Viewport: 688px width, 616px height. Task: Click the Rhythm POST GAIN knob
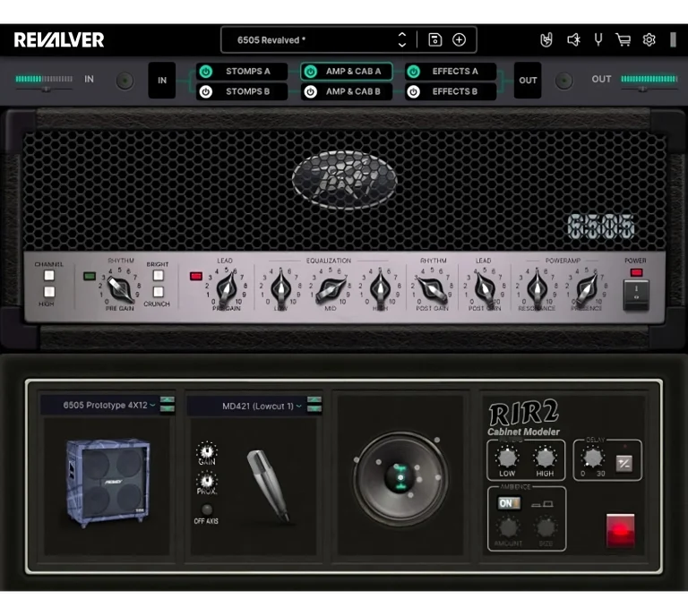pos(433,288)
